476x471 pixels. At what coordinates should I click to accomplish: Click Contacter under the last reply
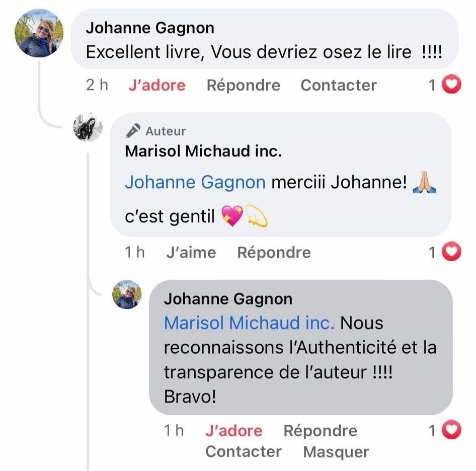click(x=243, y=452)
